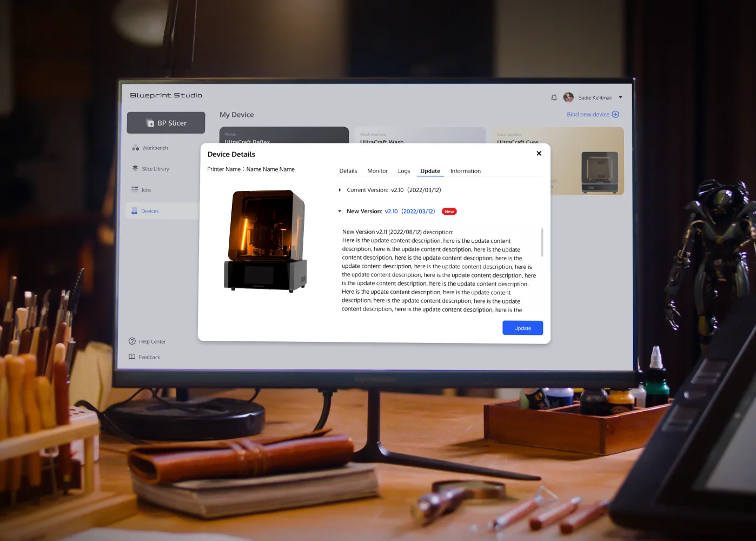
Task: Click the Feedback icon in sidebar
Action: 132,357
